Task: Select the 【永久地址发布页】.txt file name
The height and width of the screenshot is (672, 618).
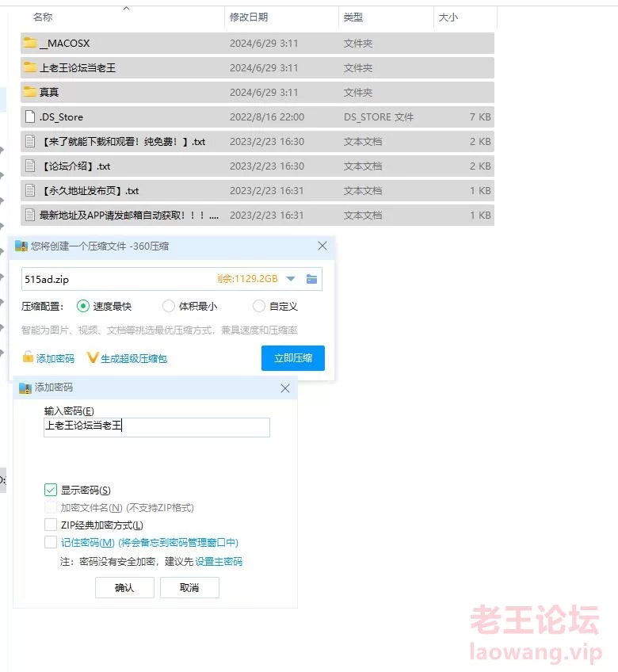Action: pyautogui.click(x=90, y=191)
